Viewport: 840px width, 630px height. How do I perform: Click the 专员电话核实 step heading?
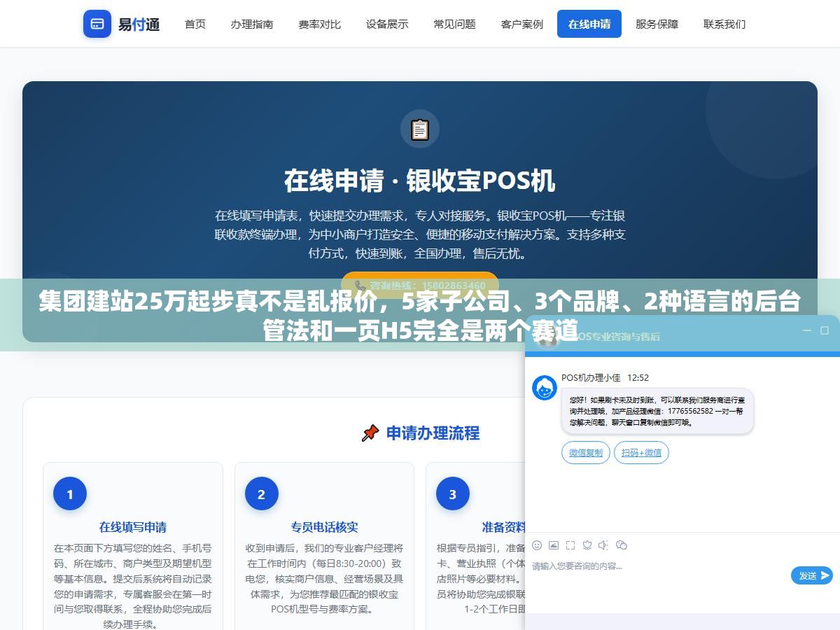coord(324,527)
